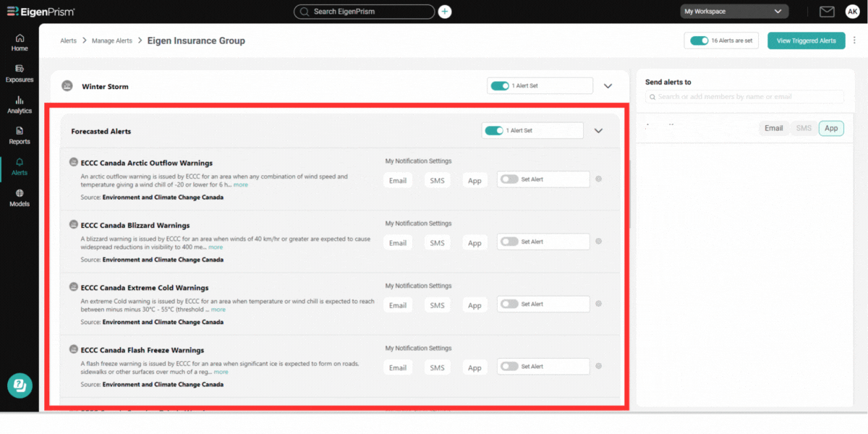Viewport: 868px width, 434px height.
Task: Click icon beside ECCC Canada Flash Freeze Warnings
Action: (73, 349)
